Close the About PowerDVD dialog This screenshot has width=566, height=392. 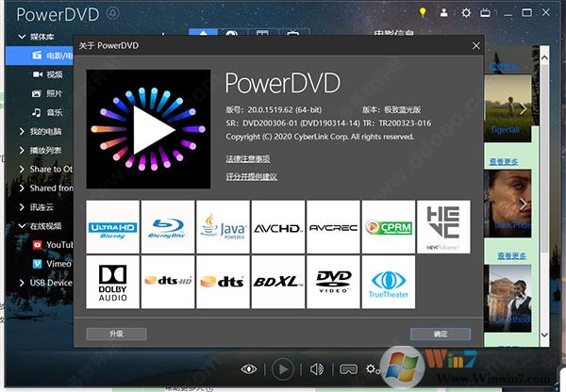click(476, 45)
